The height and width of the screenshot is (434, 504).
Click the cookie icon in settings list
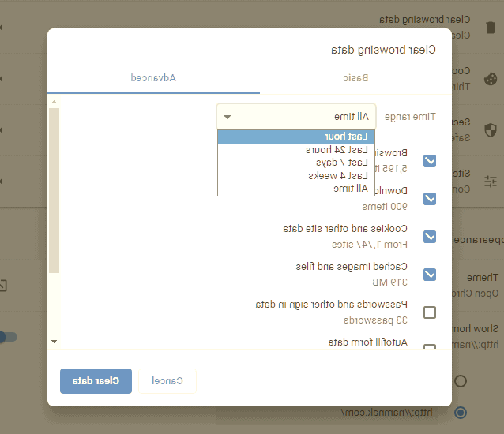491,78
